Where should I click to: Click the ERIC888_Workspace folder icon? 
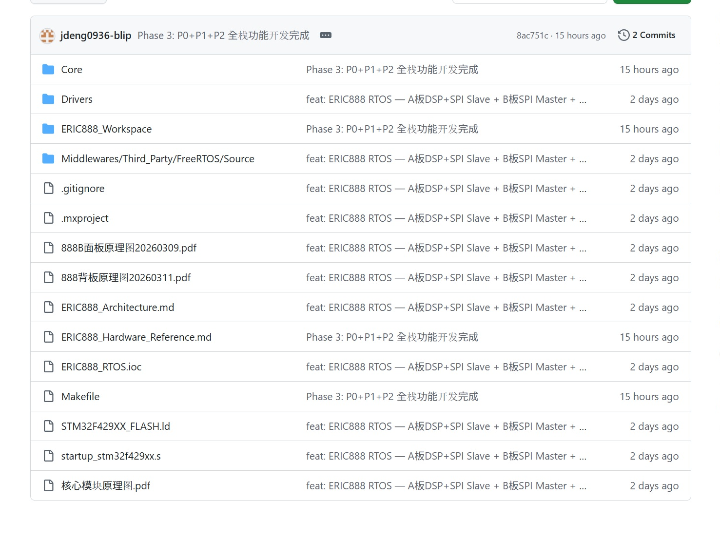tap(48, 129)
